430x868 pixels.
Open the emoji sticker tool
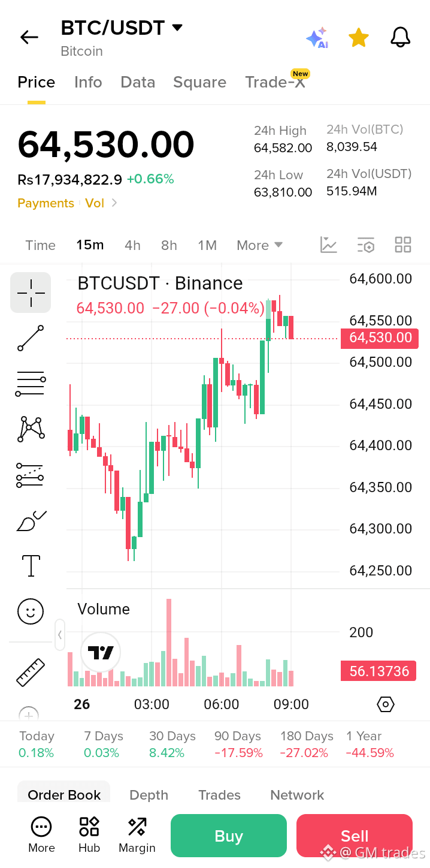[x=31, y=612]
